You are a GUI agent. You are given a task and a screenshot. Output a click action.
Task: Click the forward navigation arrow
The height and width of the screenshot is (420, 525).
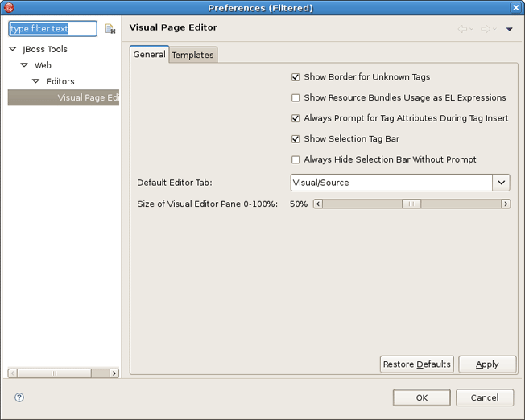pyautogui.click(x=486, y=30)
